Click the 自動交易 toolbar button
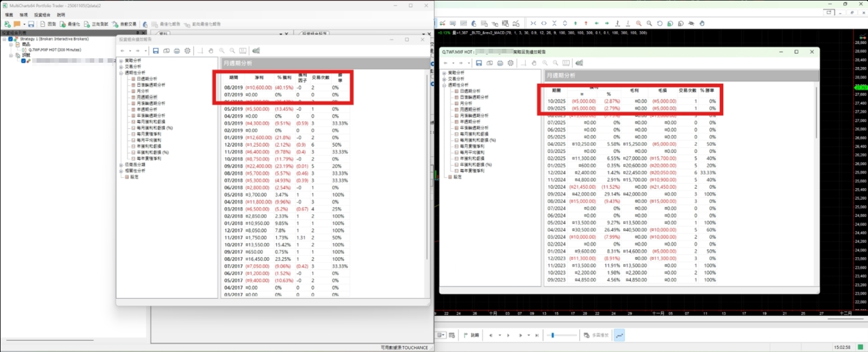 coord(125,24)
